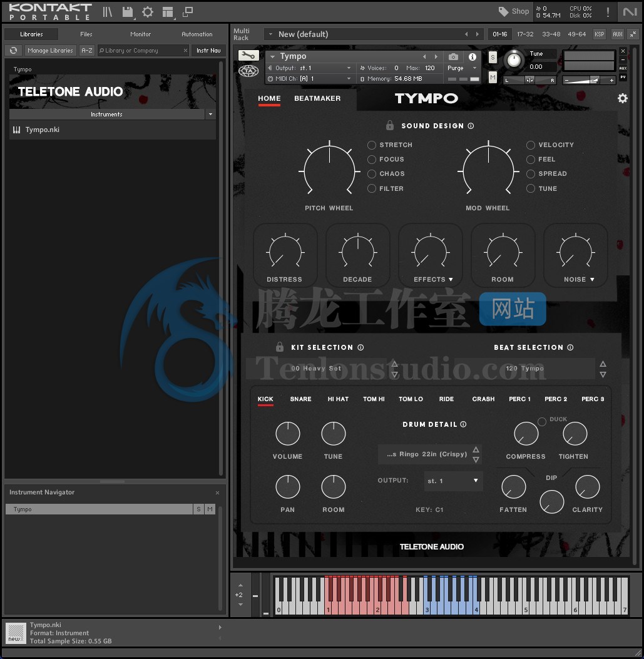Click the Instr Nav button
The image size is (644, 659).
tap(208, 51)
